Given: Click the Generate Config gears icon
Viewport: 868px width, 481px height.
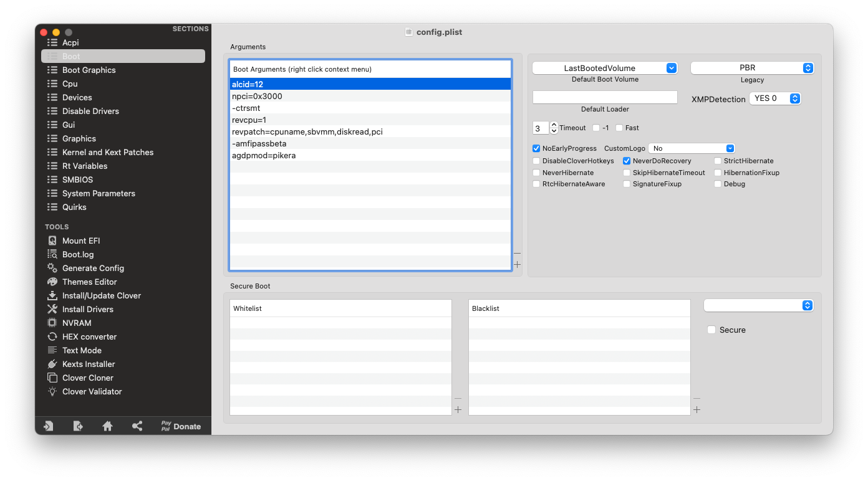Looking at the screenshot, I should coord(52,268).
